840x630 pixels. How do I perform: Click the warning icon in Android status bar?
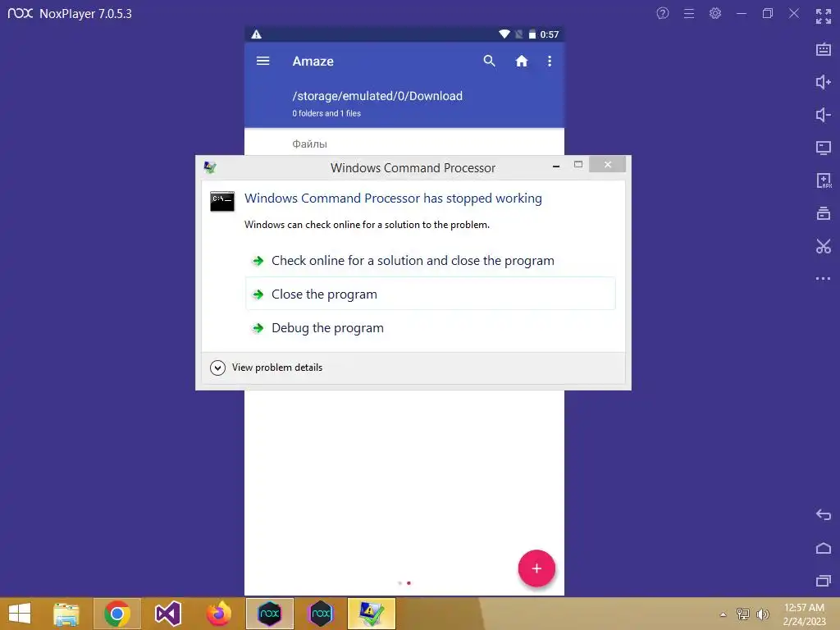[257, 34]
